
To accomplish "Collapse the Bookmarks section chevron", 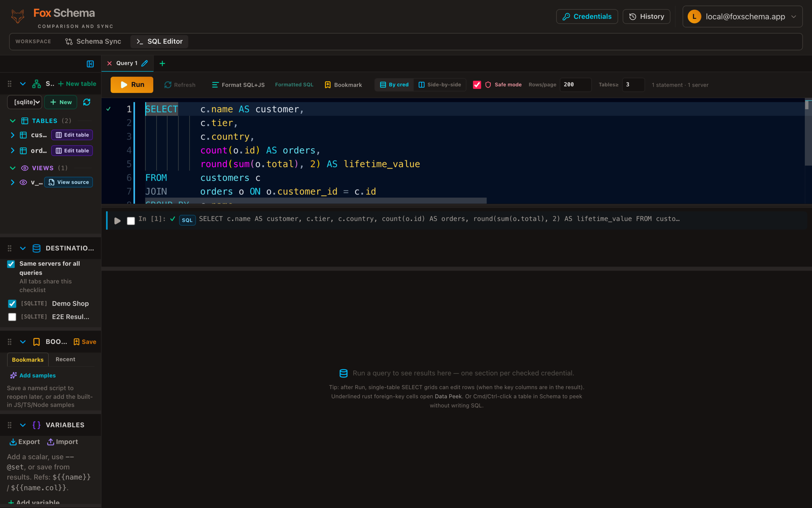I will [23, 342].
